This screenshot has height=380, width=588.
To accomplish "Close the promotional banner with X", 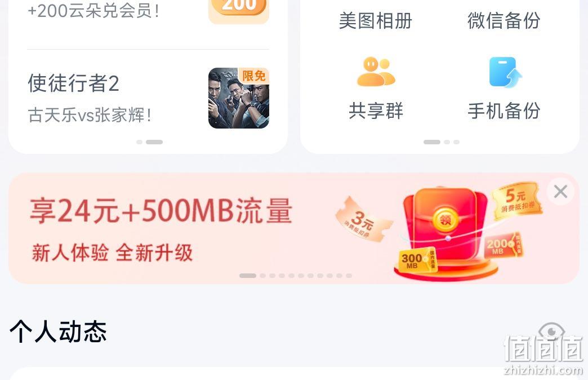I will point(560,192).
